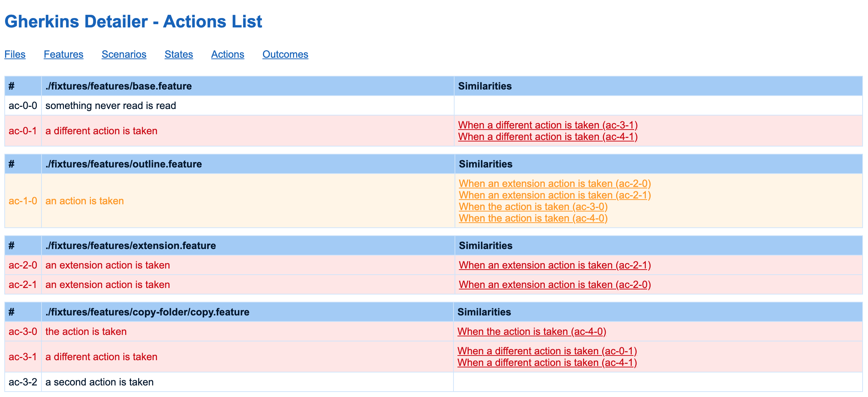The width and height of the screenshot is (868, 397).
Task: Open ac-0-1 similarity link in ac-3-1 row
Action: (x=547, y=351)
